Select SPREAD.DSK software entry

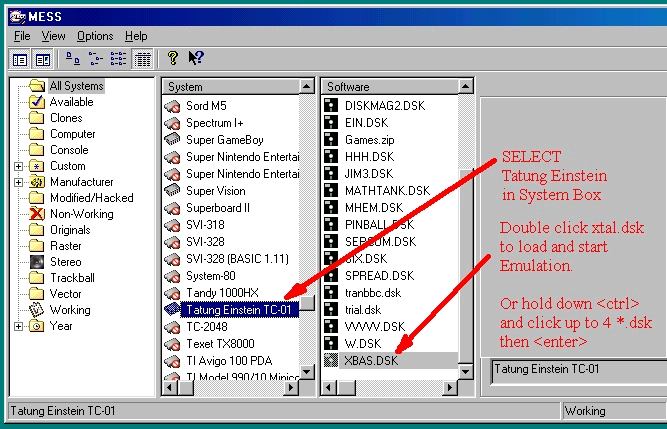click(379, 276)
